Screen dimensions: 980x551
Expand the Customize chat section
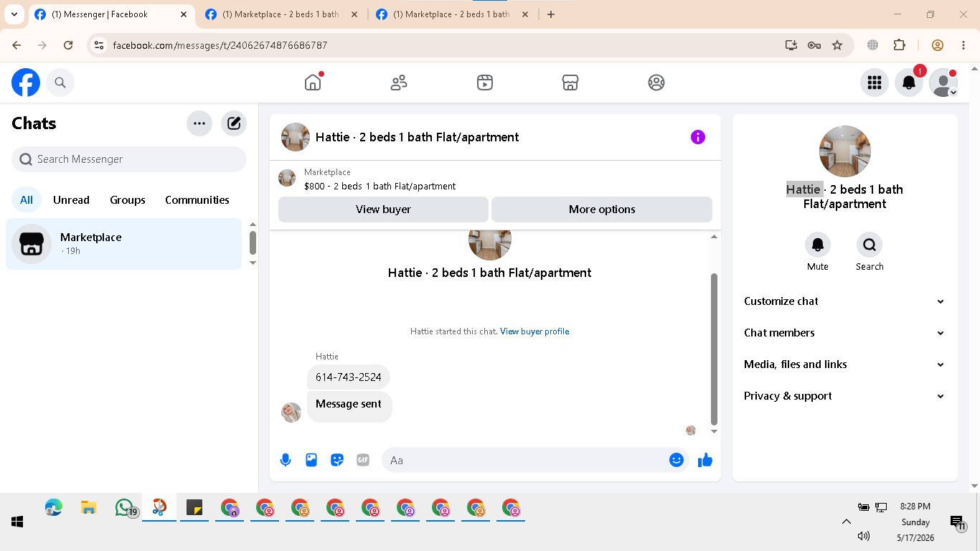point(844,301)
